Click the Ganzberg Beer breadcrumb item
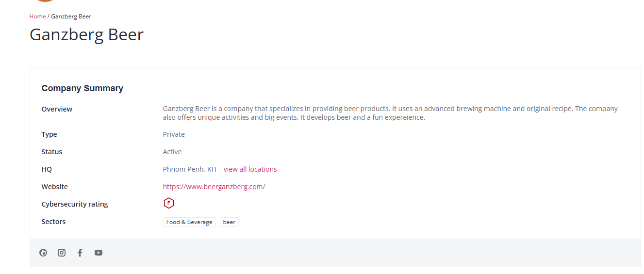 71,16
